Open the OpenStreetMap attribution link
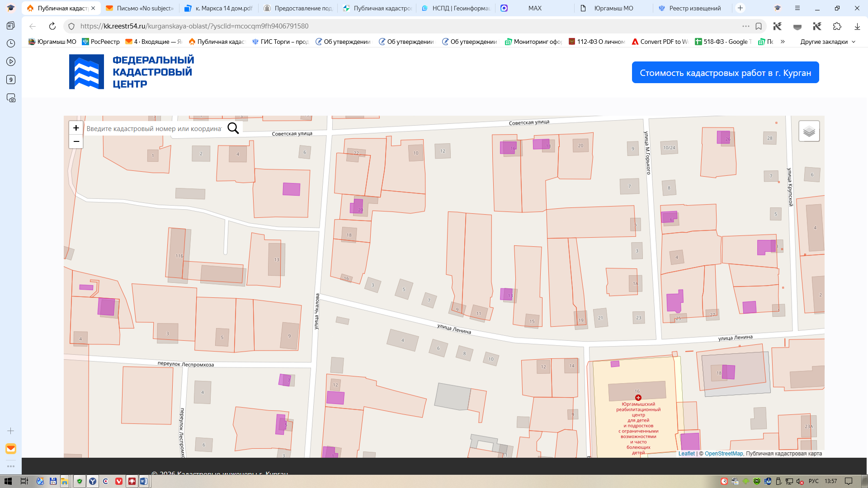Screen dimensions: 868x488 [x=723, y=454]
